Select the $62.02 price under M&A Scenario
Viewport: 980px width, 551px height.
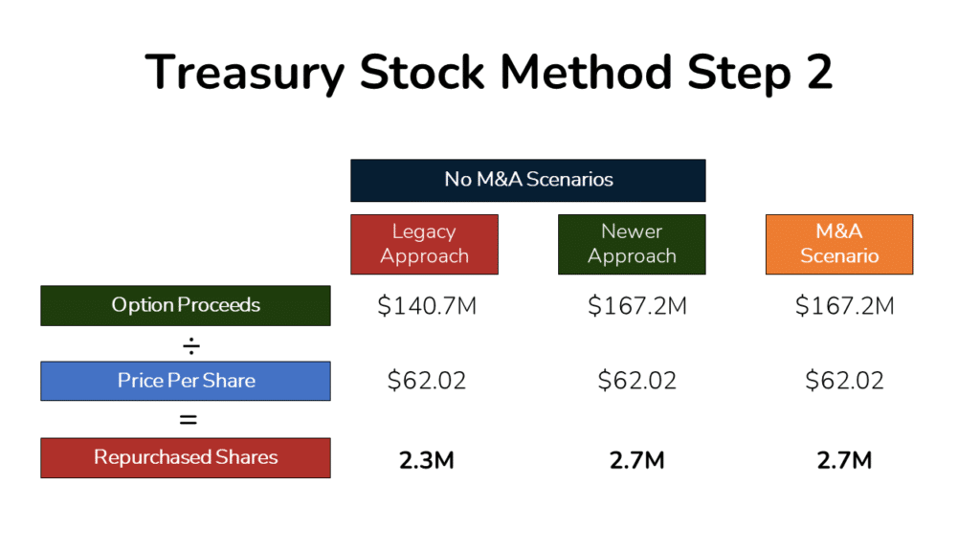click(845, 381)
